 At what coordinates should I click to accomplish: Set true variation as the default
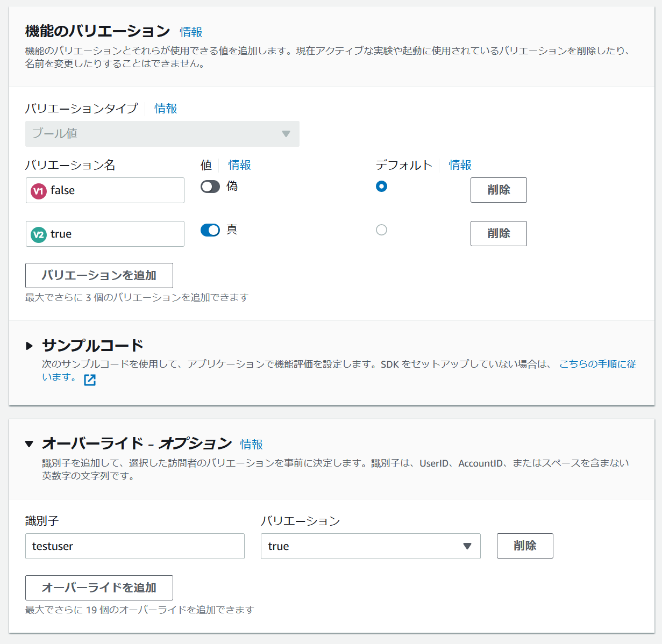381,230
